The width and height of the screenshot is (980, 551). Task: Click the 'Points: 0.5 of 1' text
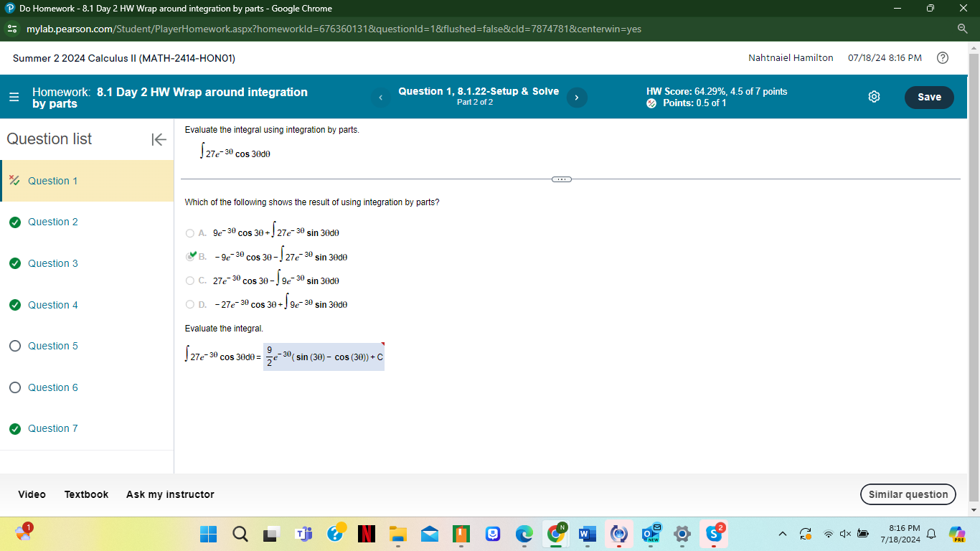click(694, 103)
